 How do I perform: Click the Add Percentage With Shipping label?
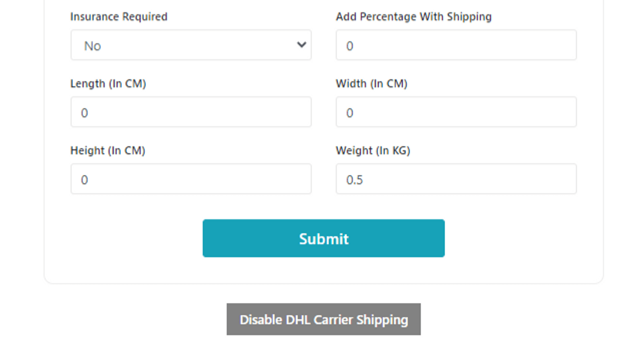tap(414, 16)
